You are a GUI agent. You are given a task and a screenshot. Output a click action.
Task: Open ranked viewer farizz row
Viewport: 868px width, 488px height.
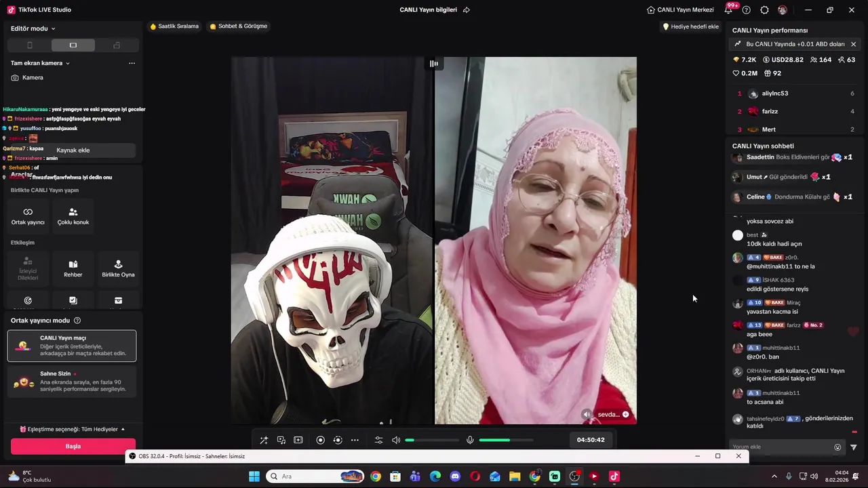[795, 111]
